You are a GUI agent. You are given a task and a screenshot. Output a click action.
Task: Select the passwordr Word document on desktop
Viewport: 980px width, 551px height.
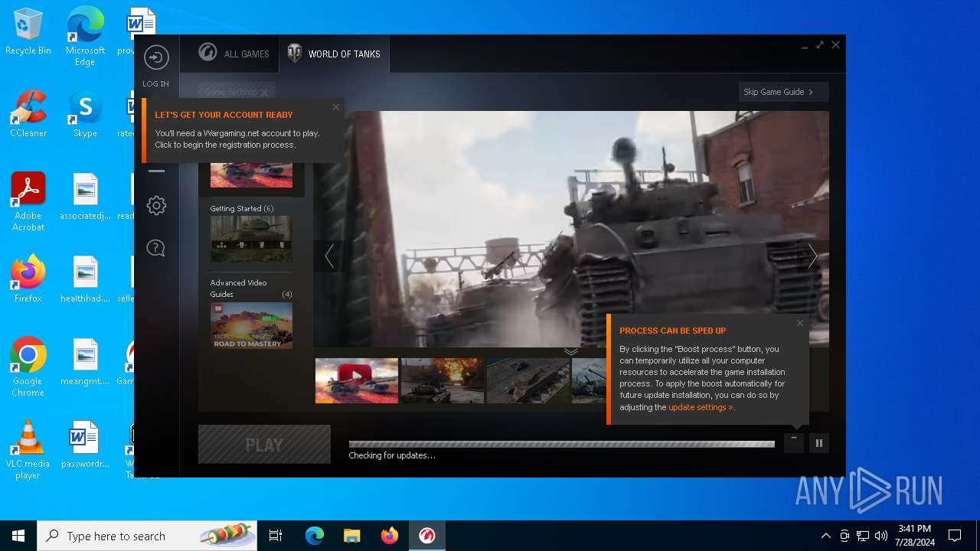[x=85, y=445]
